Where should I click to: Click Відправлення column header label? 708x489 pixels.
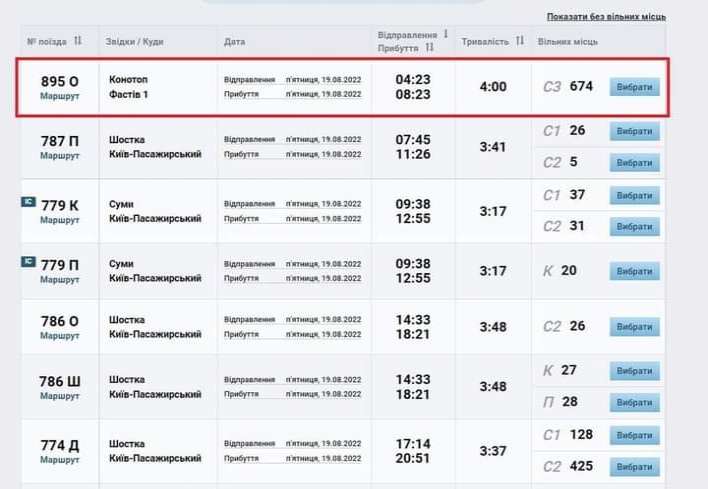(x=407, y=35)
